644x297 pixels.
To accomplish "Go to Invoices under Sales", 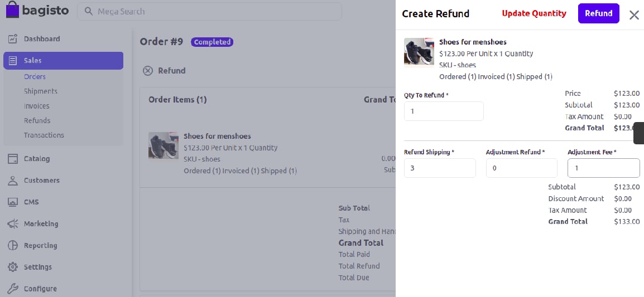I will tap(36, 106).
